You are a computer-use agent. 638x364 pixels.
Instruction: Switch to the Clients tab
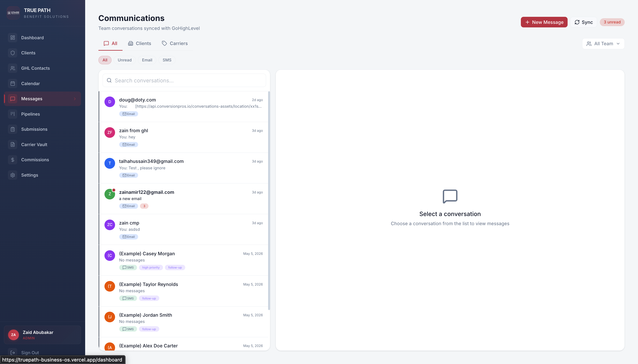click(140, 44)
